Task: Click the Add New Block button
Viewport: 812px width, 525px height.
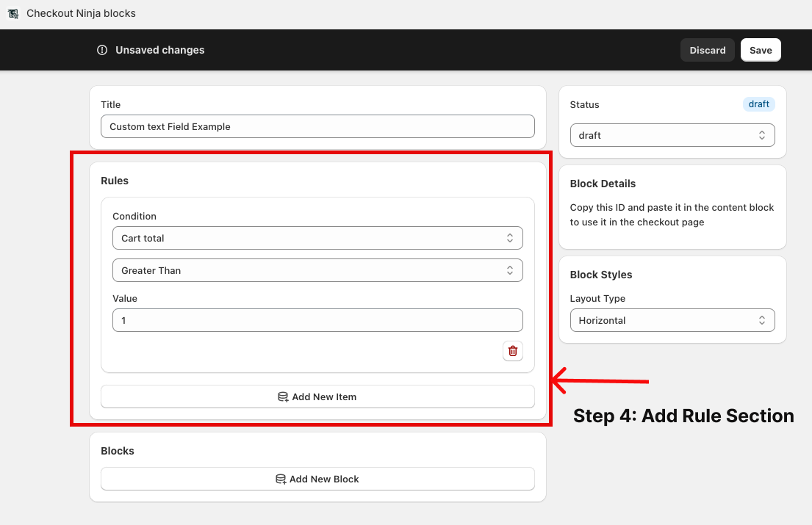Action: (x=317, y=479)
